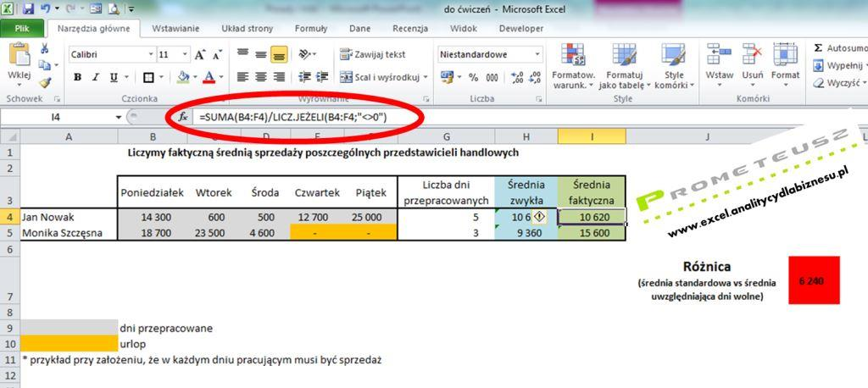This screenshot has height=388, width=868.
Task: Switch to the Dane tab
Action: (x=359, y=29)
